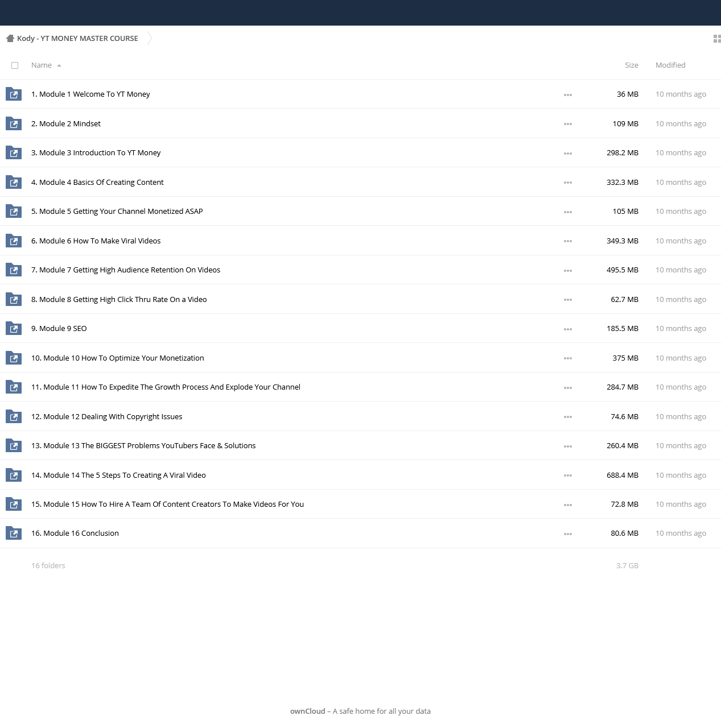This screenshot has height=728, width=721.
Task: Click the folder icon for Module 14
Action: (14, 475)
